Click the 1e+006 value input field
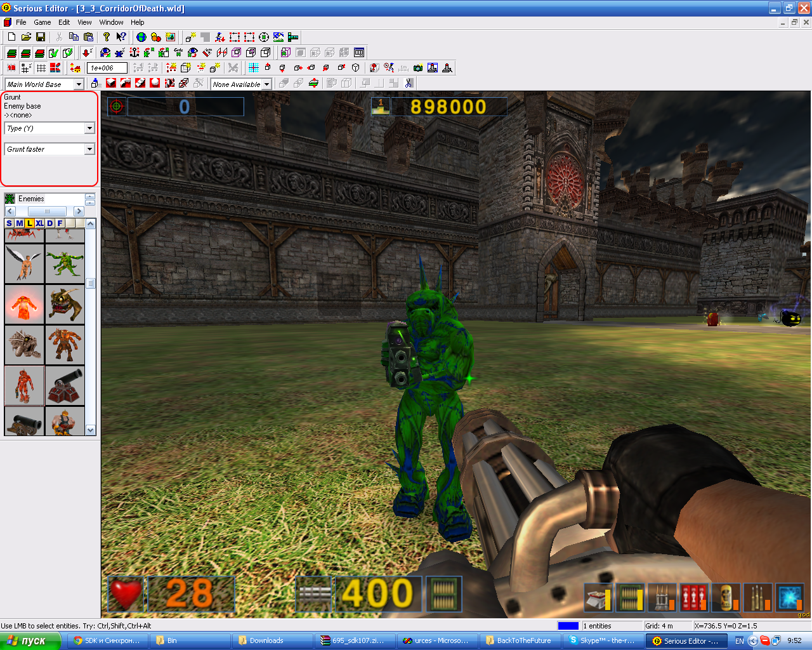The image size is (812, 650). [x=108, y=68]
